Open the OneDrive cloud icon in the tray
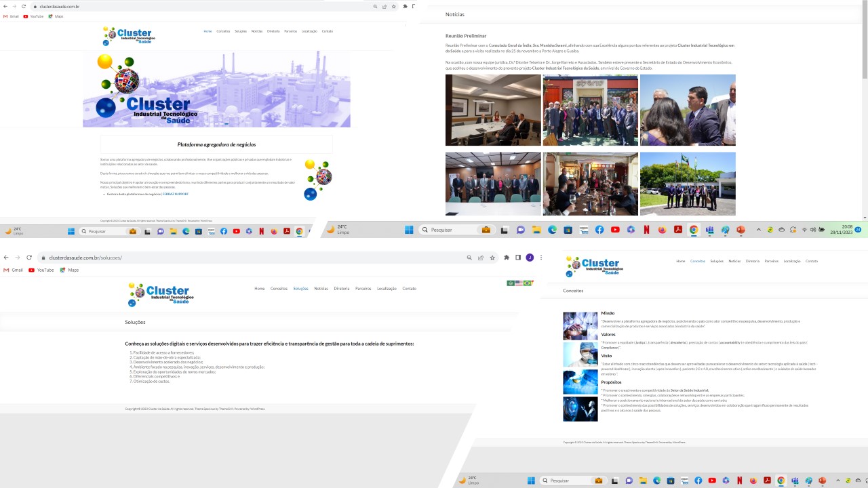The width and height of the screenshot is (868, 488). (x=781, y=230)
